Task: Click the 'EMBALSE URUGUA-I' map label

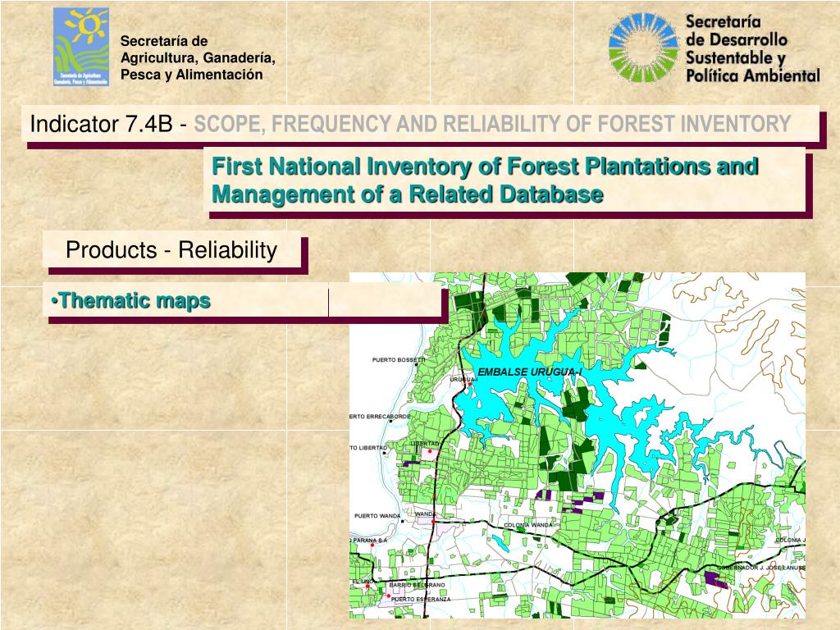Action: (x=529, y=372)
